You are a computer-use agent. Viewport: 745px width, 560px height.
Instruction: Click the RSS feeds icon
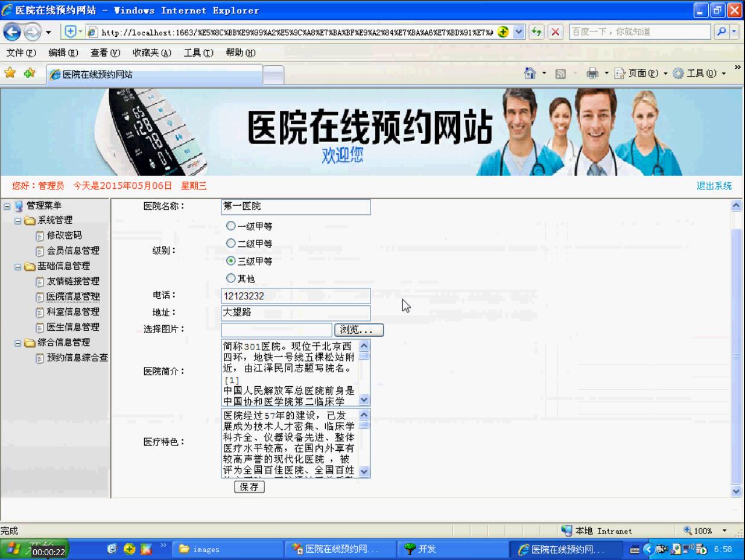[560, 74]
